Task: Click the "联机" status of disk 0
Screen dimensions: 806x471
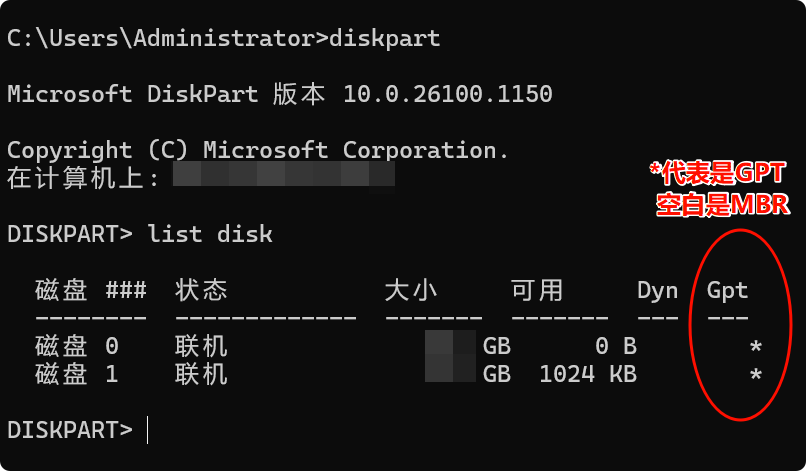Action: pos(201,347)
